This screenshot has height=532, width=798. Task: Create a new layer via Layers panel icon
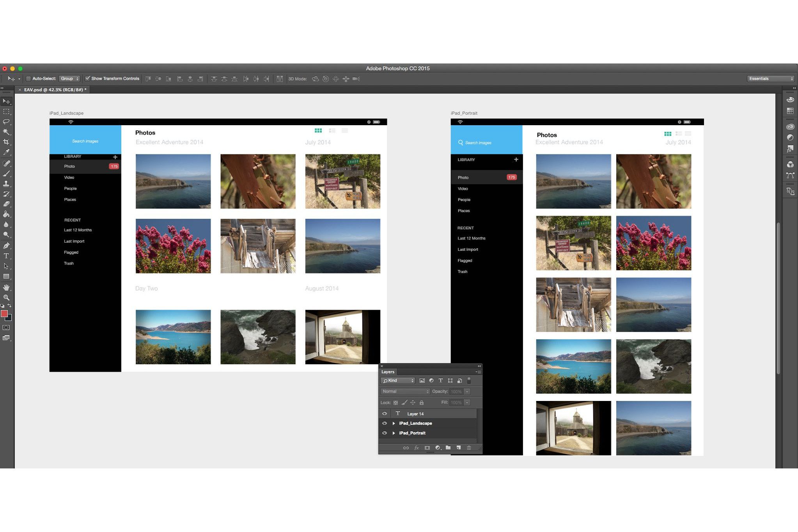pyautogui.click(x=459, y=448)
